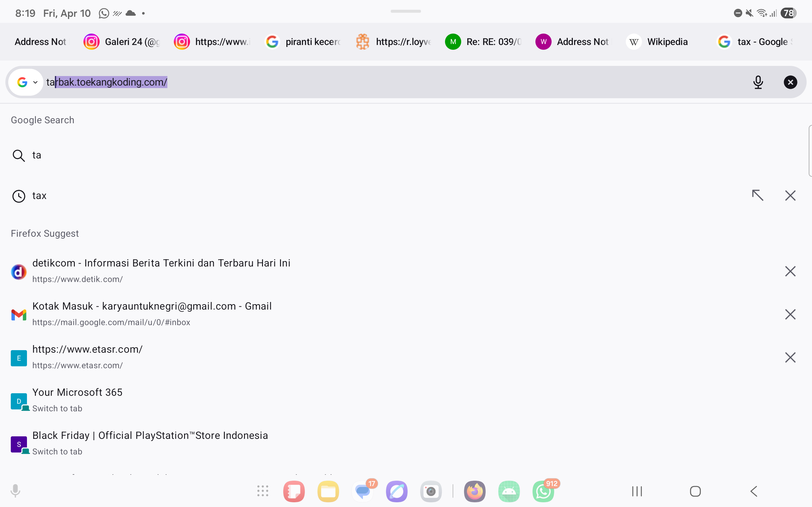Screen dimensions: 812x507
Task: Open the Galeri 24 Instagram tab favicon
Action: 91,42
